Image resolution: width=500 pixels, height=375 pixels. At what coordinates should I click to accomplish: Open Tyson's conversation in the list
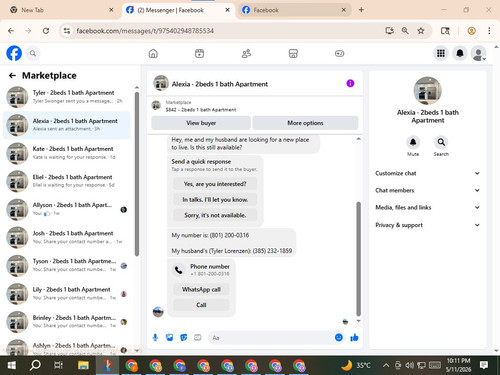tap(67, 265)
